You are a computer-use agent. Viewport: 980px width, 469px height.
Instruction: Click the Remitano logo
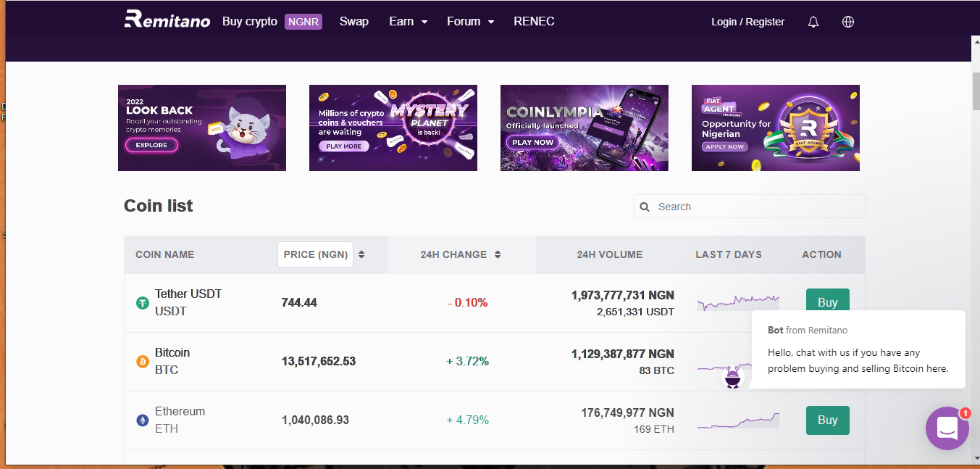[x=167, y=20]
